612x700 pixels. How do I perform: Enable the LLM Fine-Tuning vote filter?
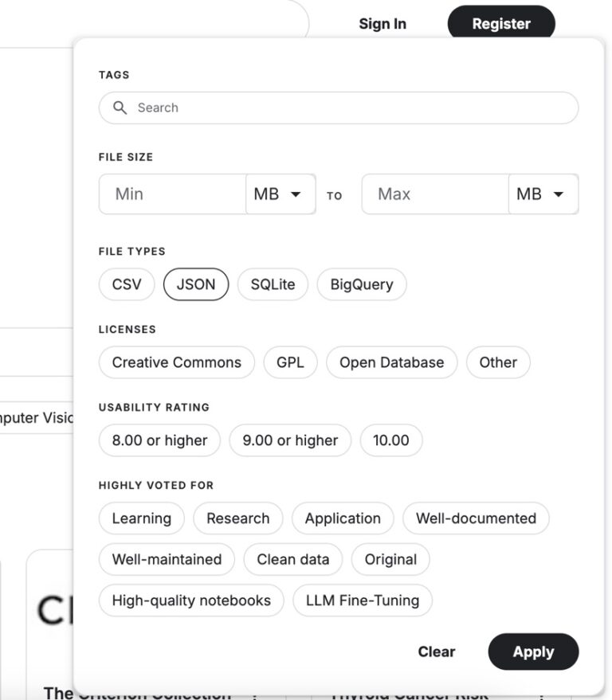[x=363, y=600]
